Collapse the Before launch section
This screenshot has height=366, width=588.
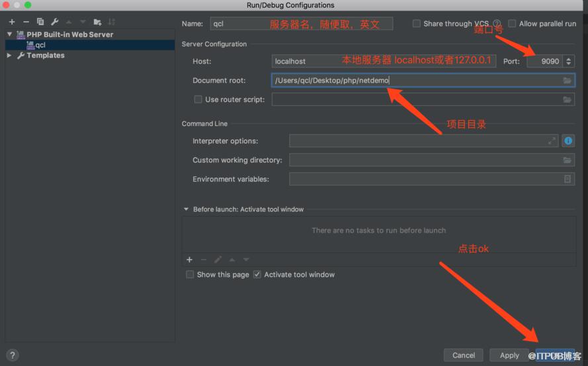click(186, 209)
